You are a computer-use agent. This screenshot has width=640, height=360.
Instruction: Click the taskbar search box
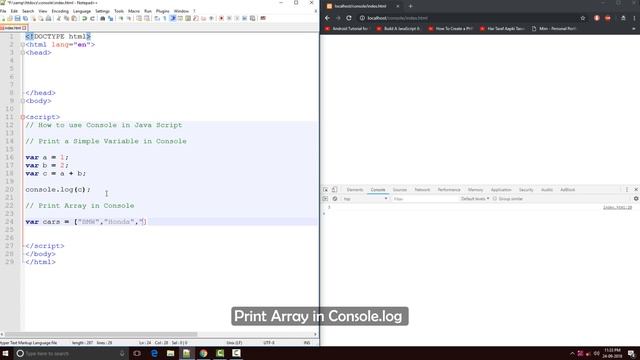[x=70, y=353]
